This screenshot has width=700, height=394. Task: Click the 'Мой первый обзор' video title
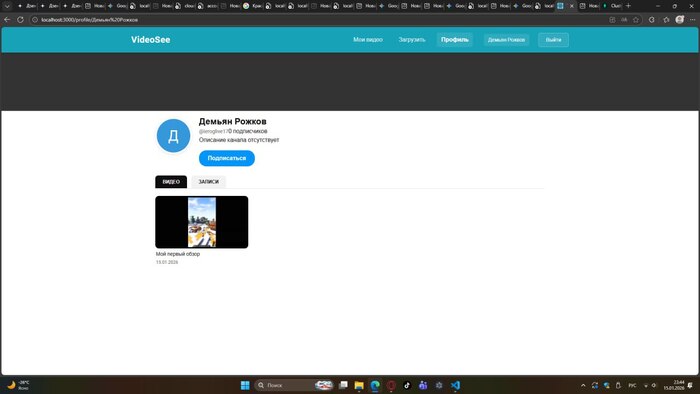point(178,254)
